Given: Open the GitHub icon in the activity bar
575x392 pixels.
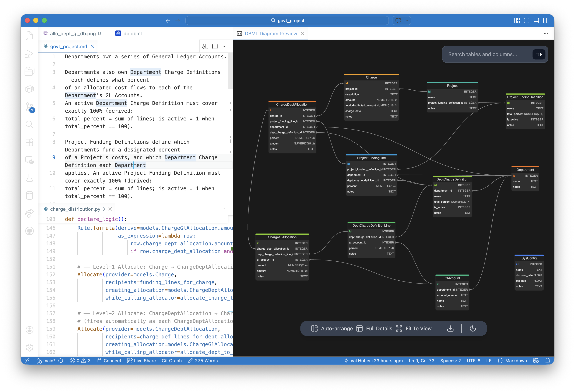Looking at the screenshot, I should click(x=29, y=231).
